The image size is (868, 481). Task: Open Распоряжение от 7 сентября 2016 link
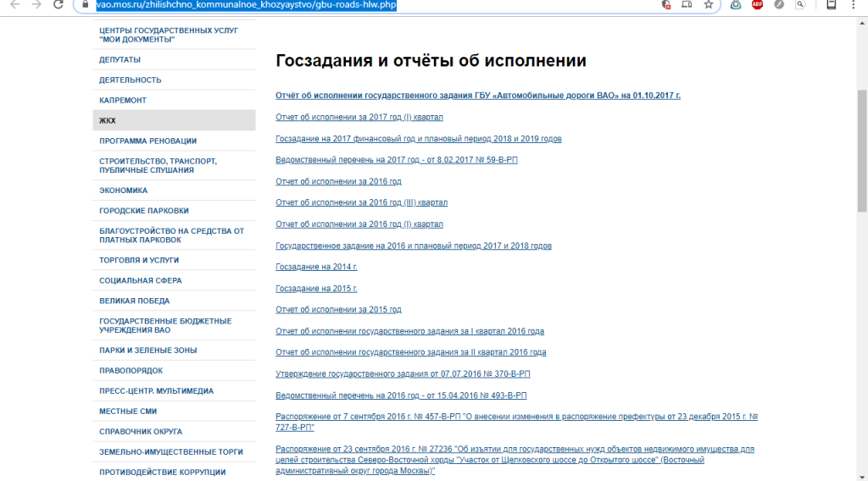(x=516, y=422)
